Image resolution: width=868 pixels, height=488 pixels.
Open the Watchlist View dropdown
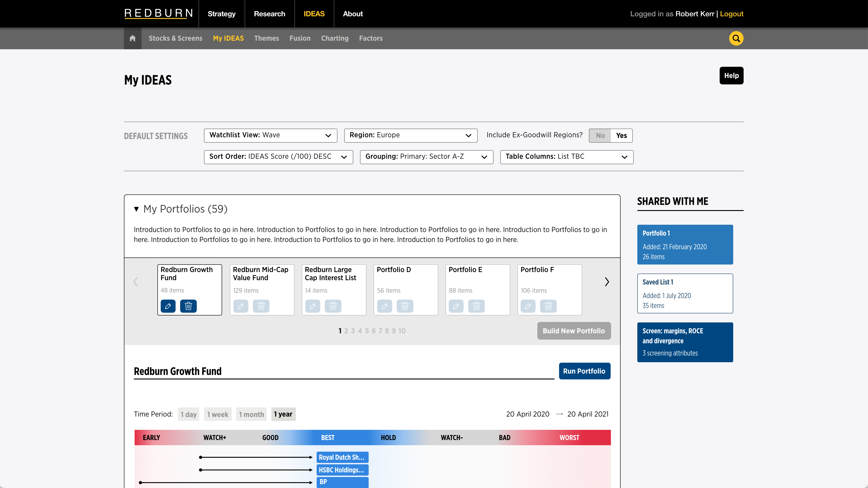point(270,135)
